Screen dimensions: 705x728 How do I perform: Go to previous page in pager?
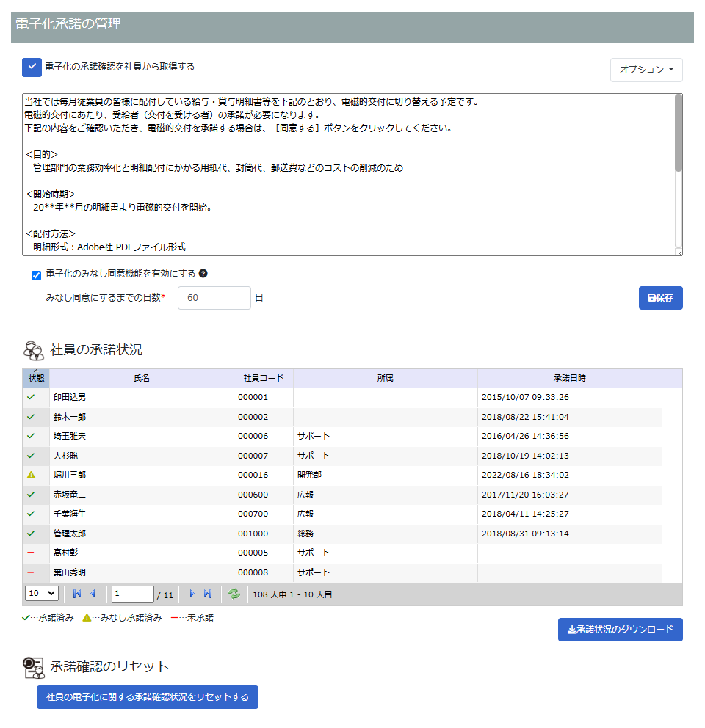click(x=93, y=594)
